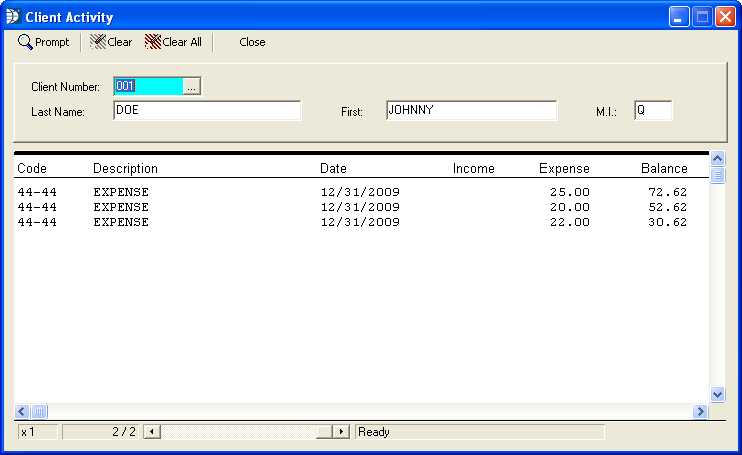Click the M.I. field containing Q
Screen dimensions: 742x455
(x=652, y=111)
